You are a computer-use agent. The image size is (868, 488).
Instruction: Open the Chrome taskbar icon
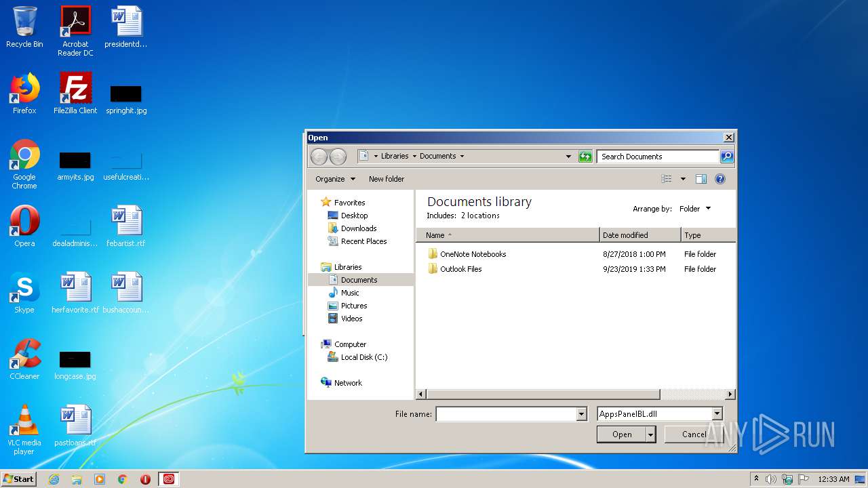[x=123, y=479]
